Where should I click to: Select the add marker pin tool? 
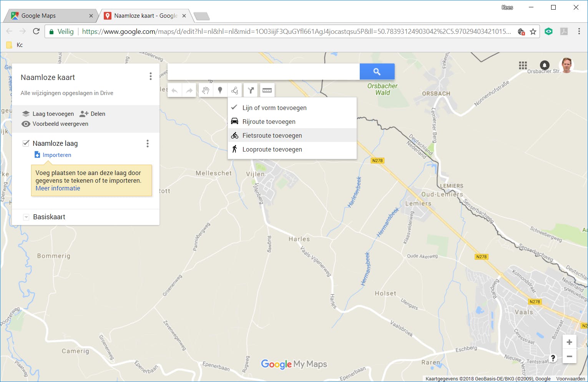tap(220, 90)
